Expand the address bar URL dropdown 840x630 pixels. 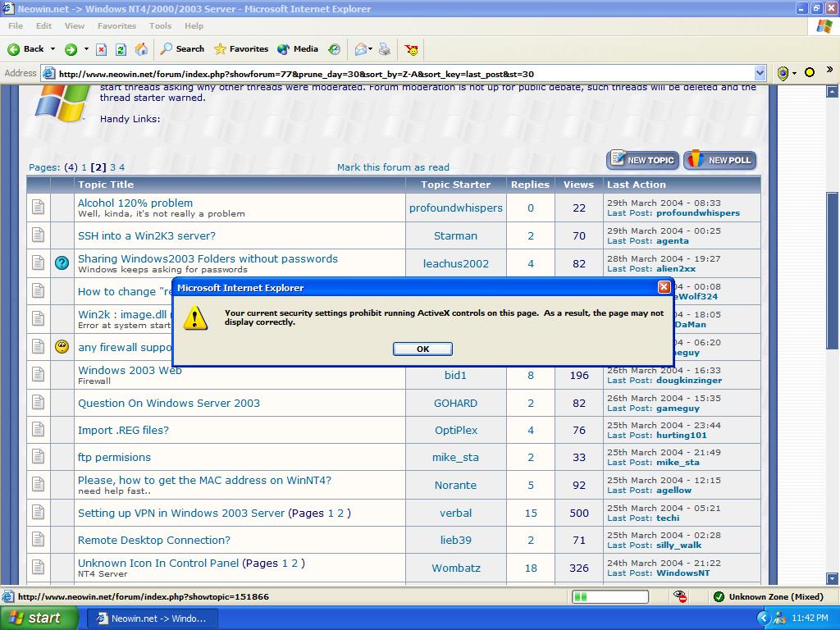pos(760,73)
